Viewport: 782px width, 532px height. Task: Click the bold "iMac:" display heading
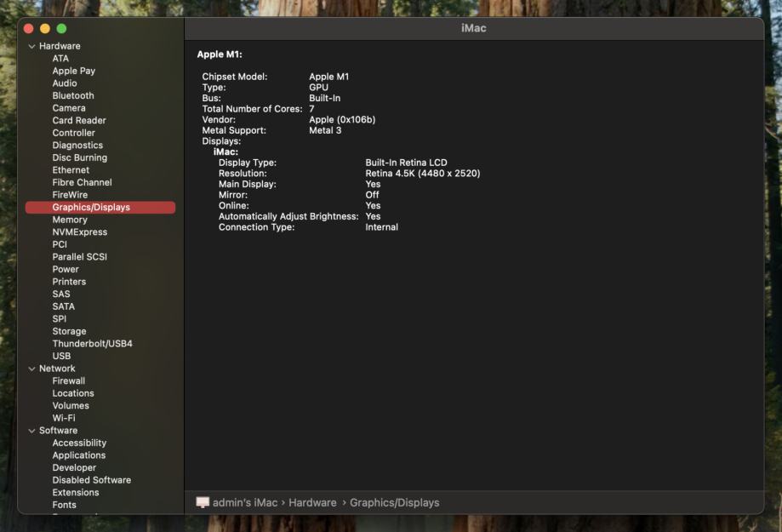click(225, 152)
